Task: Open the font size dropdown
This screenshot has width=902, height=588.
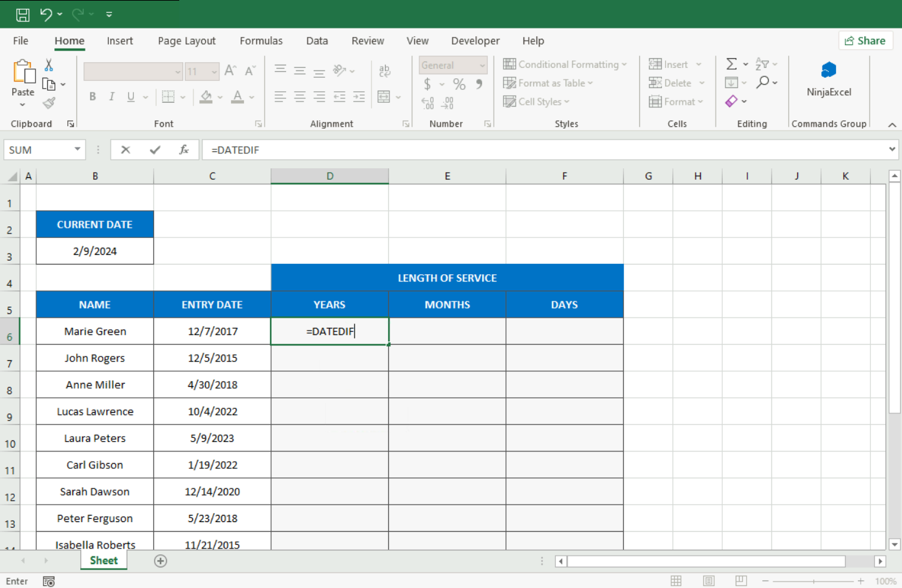Action: (215, 71)
